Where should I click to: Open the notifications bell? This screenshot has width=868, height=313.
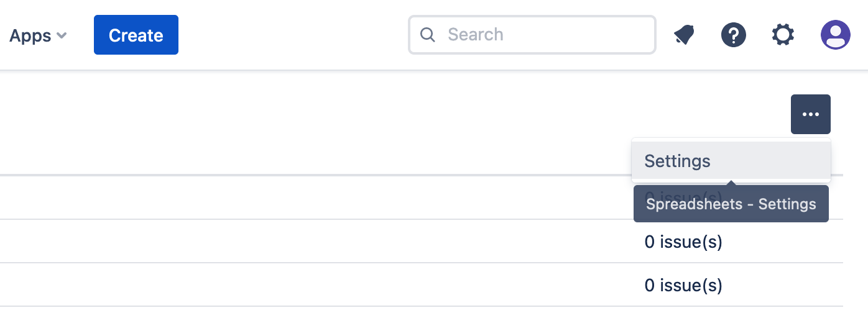click(x=684, y=35)
